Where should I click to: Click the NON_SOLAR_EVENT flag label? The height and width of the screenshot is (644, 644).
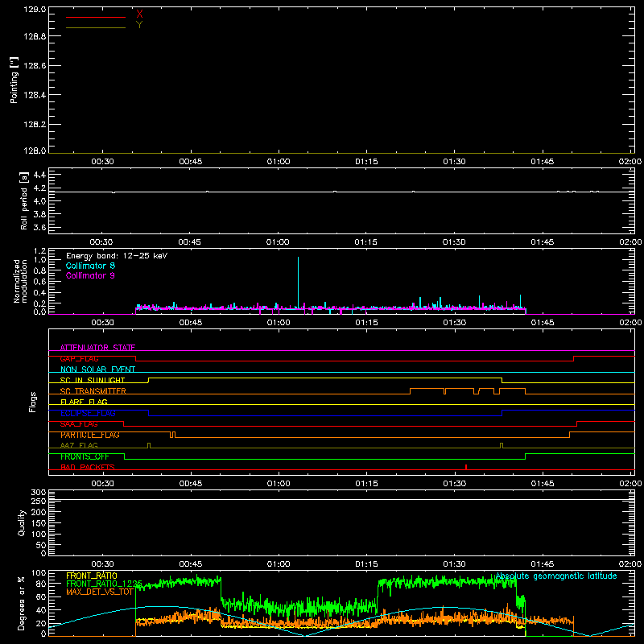[x=97, y=369]
